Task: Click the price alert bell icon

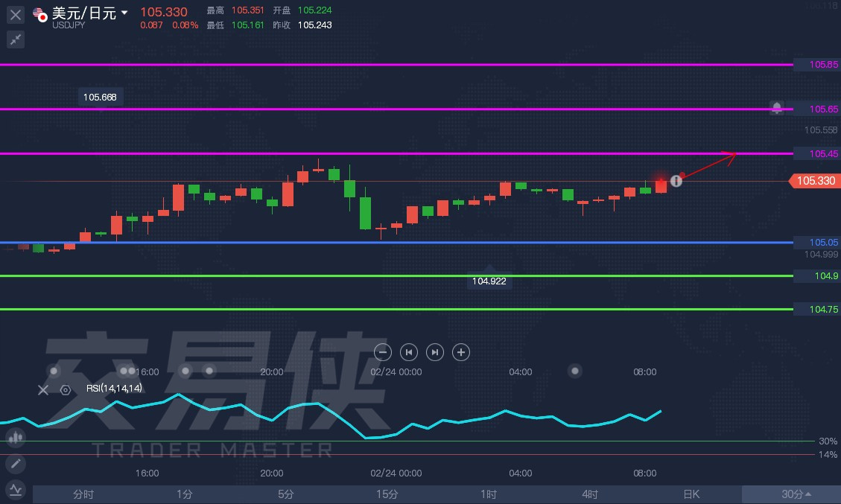Action: pyautogui.click(x=777, y=108)
